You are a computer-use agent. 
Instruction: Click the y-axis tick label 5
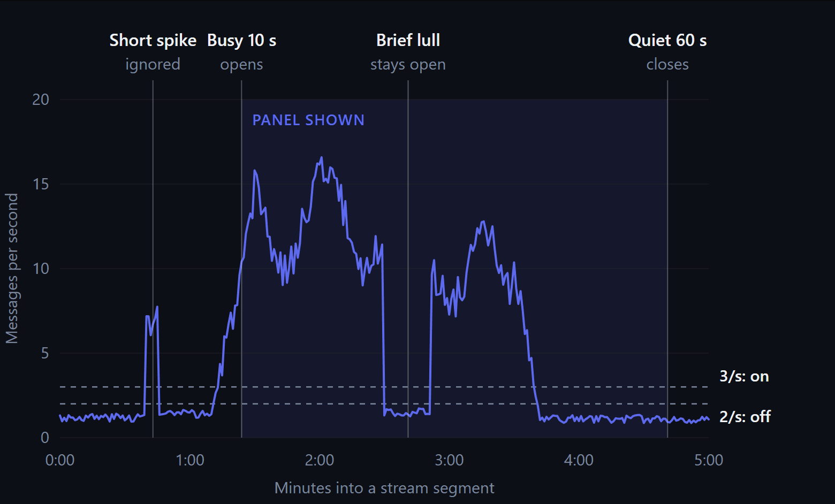pyautogui.click(x=45, y=353)
